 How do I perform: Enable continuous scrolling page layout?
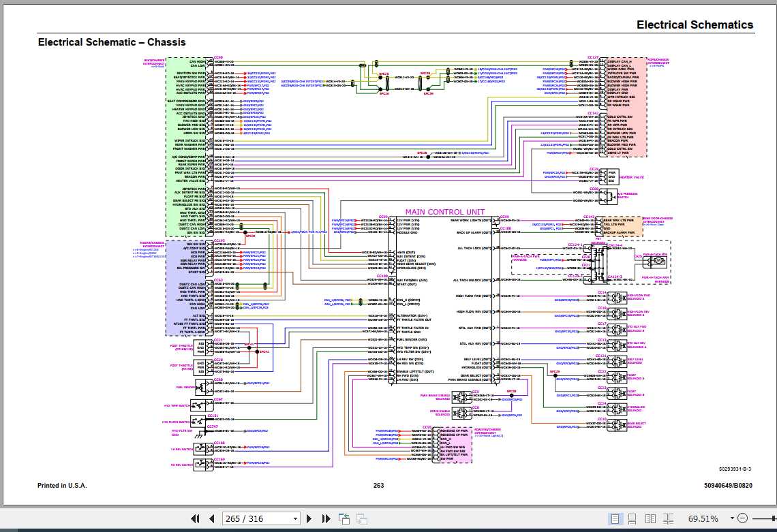pos(633,518)
